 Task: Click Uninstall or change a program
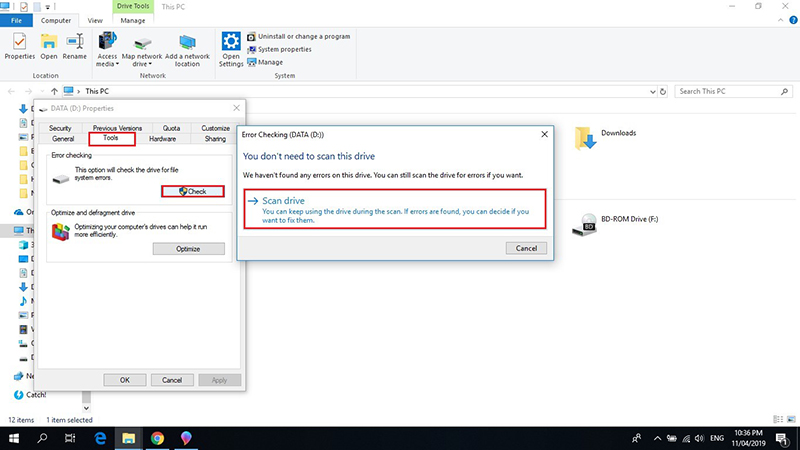click(x=299, y=37)
